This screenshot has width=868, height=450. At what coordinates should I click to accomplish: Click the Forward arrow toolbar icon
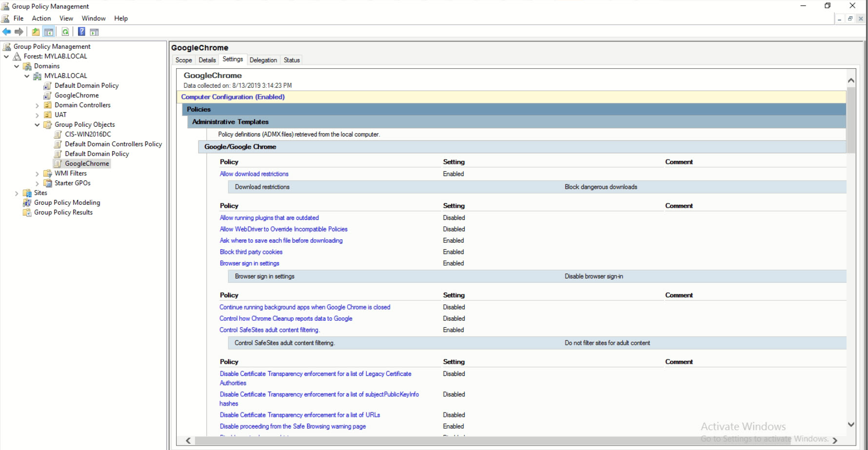[19, 32]
